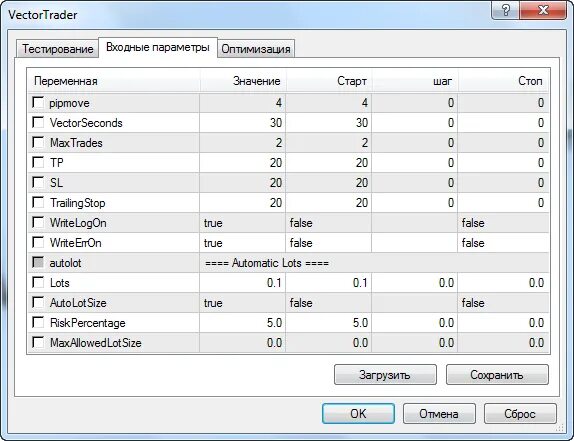Open the AutoLotSize value true cell
Screen dimensions: 574x441
243,303
